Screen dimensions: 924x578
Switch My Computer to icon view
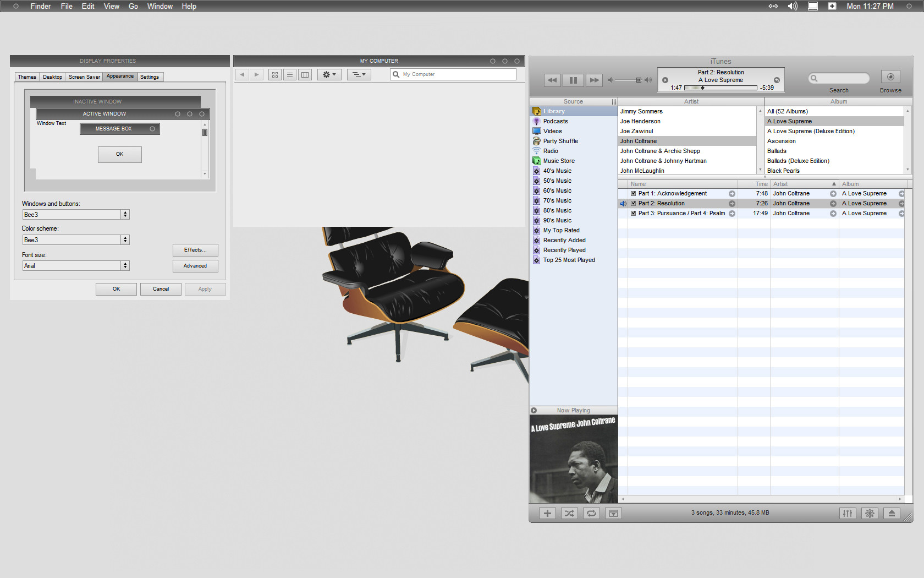[x=275, y=74]
